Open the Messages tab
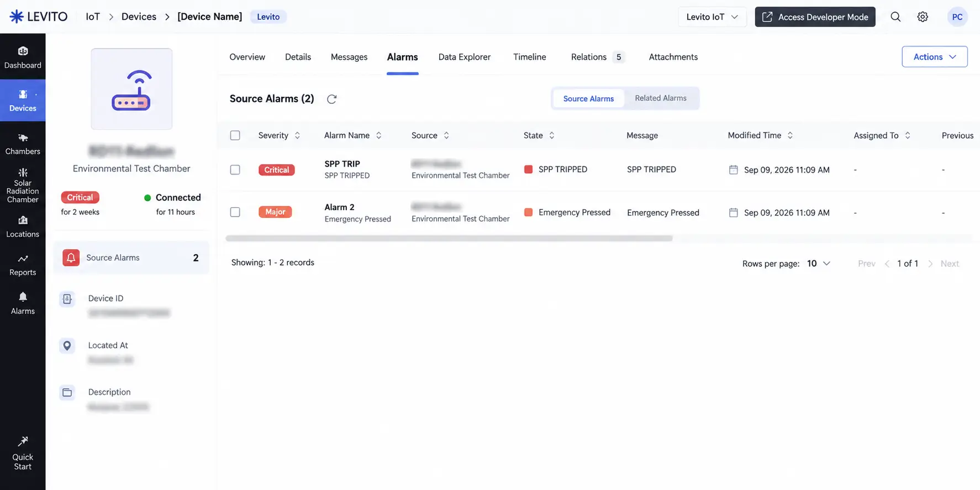980x490 pixels. click(349, 57)
